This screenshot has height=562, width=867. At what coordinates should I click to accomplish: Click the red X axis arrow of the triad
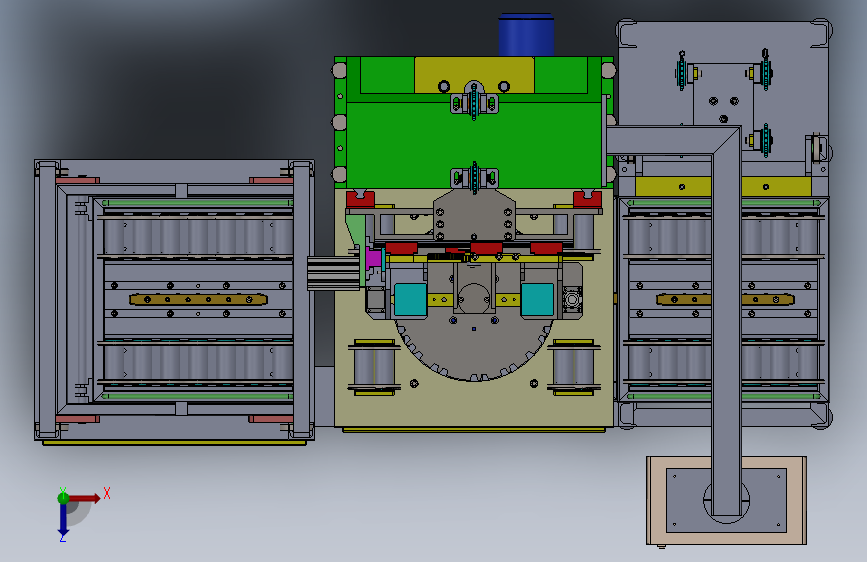(86, 498)
